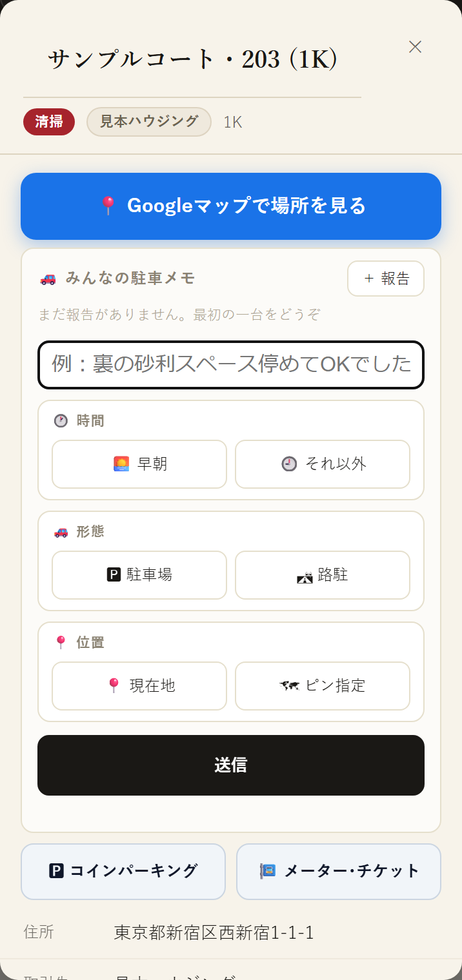This screenshot has width=462, height=980.
Task: Open メーター･チケット search
Action: pyautogui.click(x=339, y=872)
